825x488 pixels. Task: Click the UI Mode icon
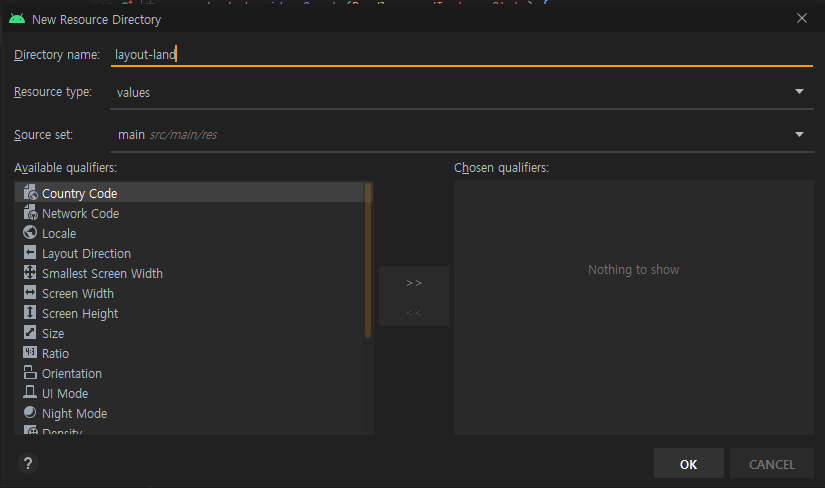pos(30,392)
